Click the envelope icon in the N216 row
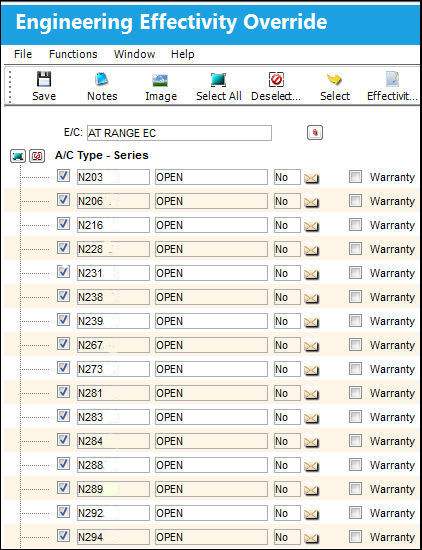Image resolution: width=422 pixels, height=550 pixels. 311,226
